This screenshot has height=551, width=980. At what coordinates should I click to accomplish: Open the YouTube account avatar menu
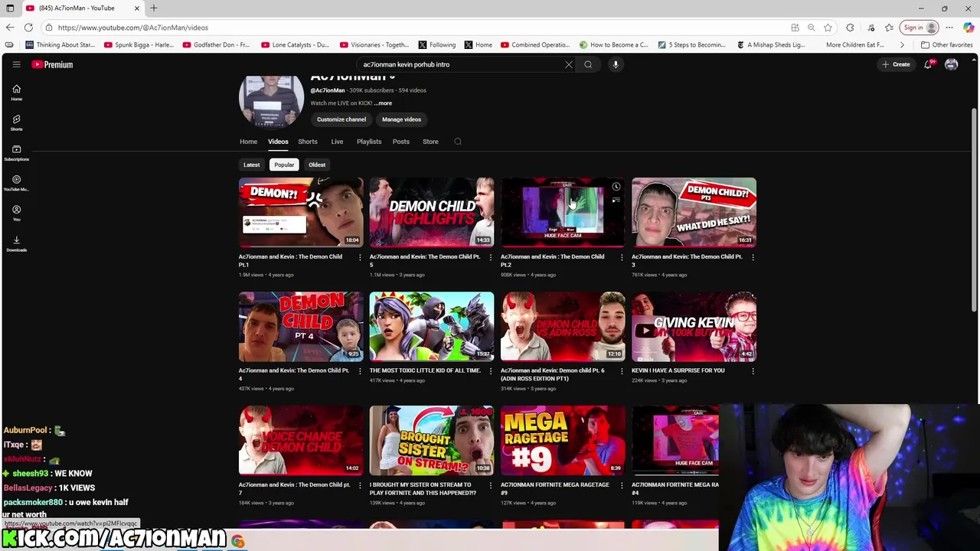[951, 64]
